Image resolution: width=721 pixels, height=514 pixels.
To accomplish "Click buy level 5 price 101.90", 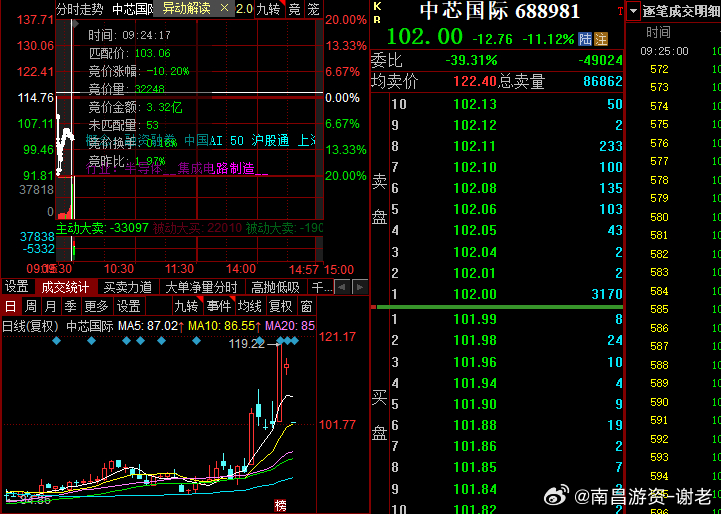I will (475, 404).
